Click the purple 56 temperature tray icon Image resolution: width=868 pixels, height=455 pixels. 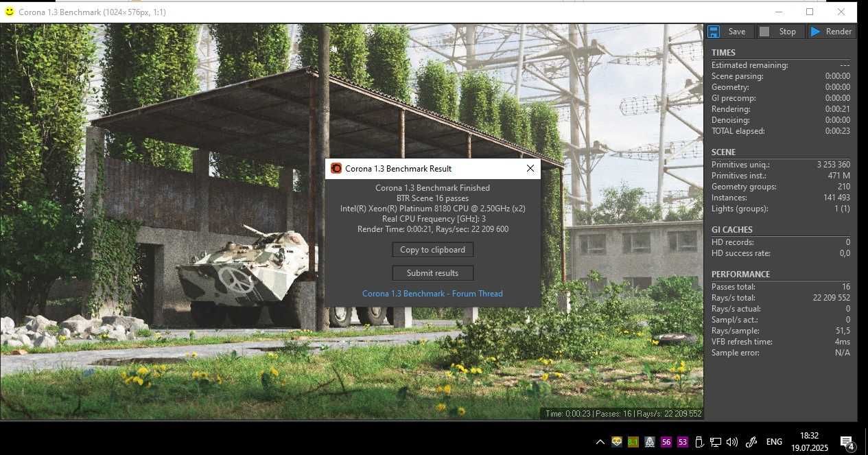(666, 442)
